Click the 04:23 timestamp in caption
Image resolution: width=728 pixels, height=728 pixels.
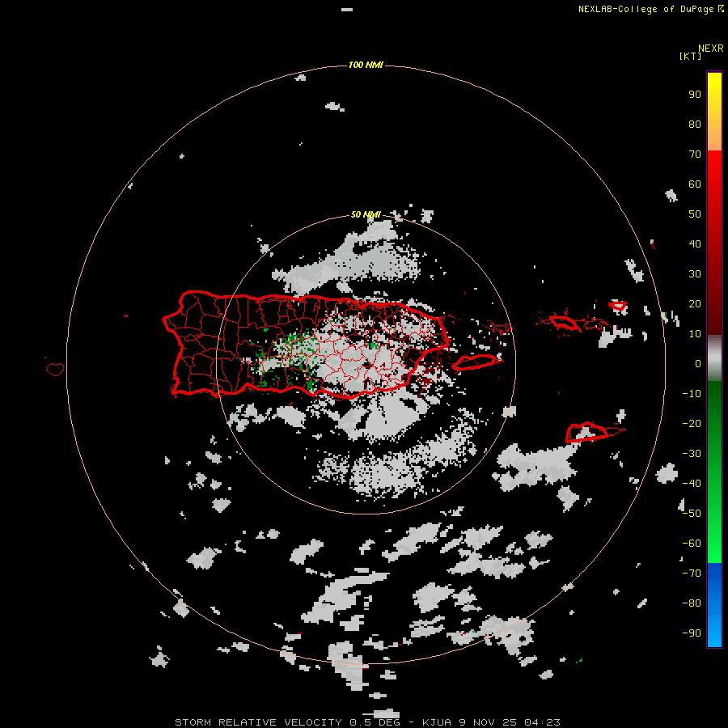[x=542, y=722]
